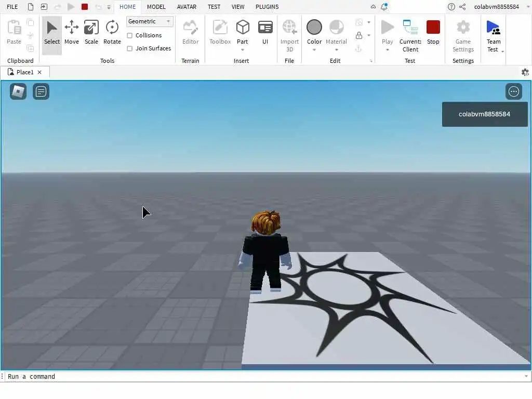The width and height of the screenshot is (532, 399).
Task: Click the share icon in title bar
Action: [x=462, y=7]
